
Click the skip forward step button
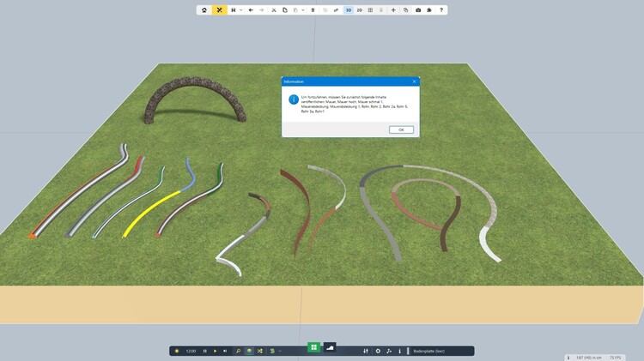[x=225, y=352]
